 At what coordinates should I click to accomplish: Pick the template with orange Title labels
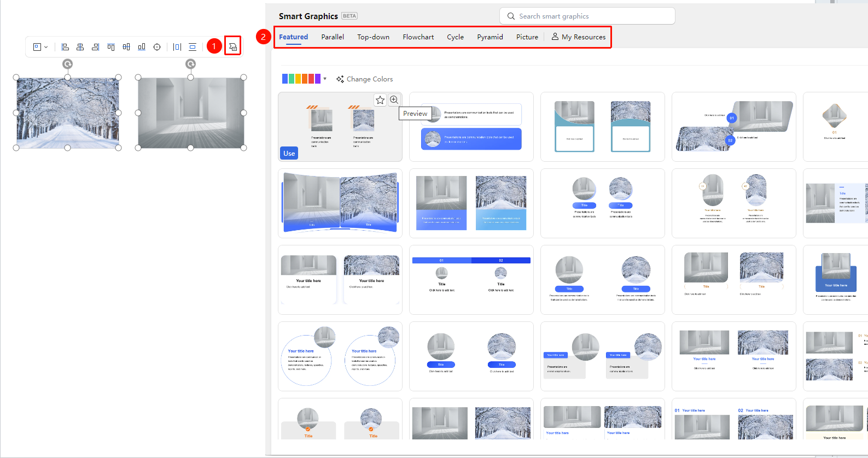tap(340, 419)
